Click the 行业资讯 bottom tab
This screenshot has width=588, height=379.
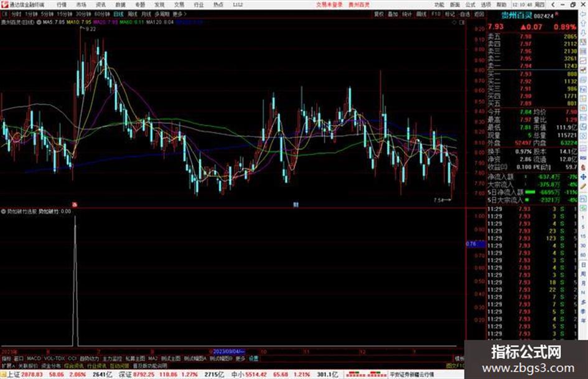tap(96, 365)
